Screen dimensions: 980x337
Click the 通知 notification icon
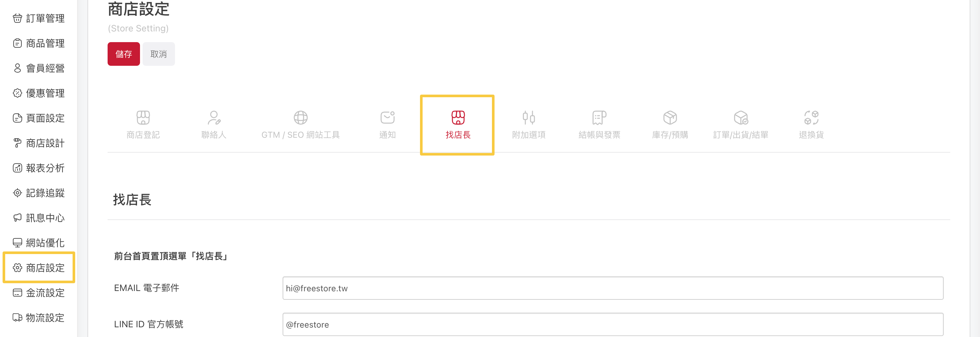tap(387, 118)
